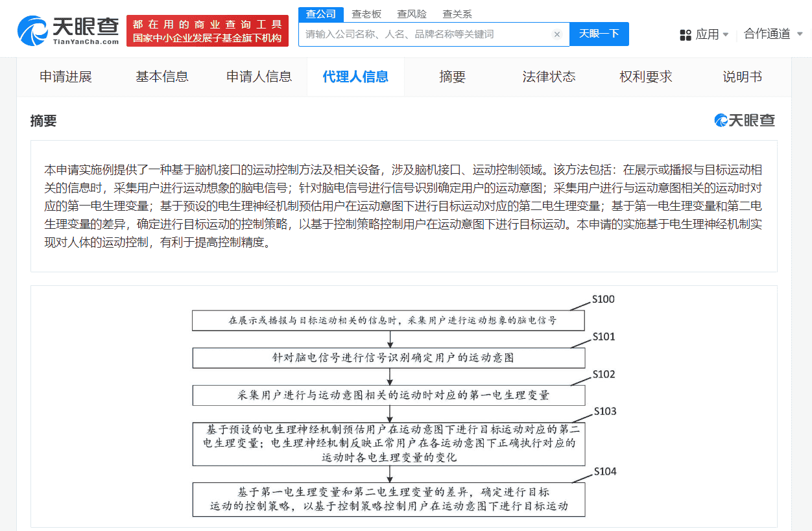Select the 查关系 search tab

tap(457, 14)
